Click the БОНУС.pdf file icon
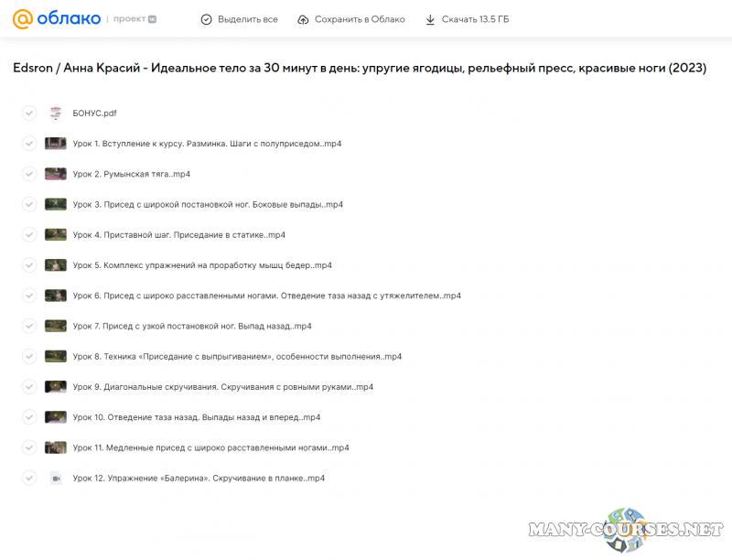This screenshot has width=732, height=560. (x=56, y=113)
